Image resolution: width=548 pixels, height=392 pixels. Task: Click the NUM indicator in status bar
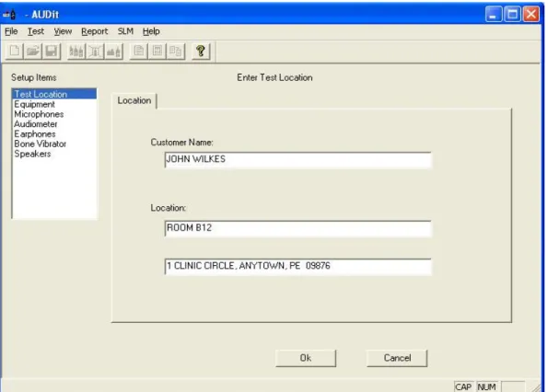(486, 386)
